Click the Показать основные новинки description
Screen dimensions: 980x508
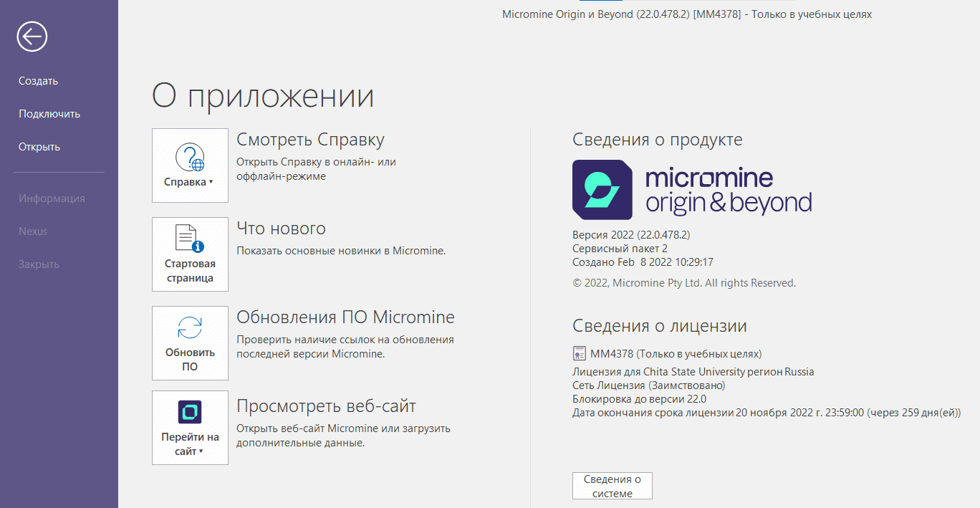pyautogui.click(x=341, y=251)
